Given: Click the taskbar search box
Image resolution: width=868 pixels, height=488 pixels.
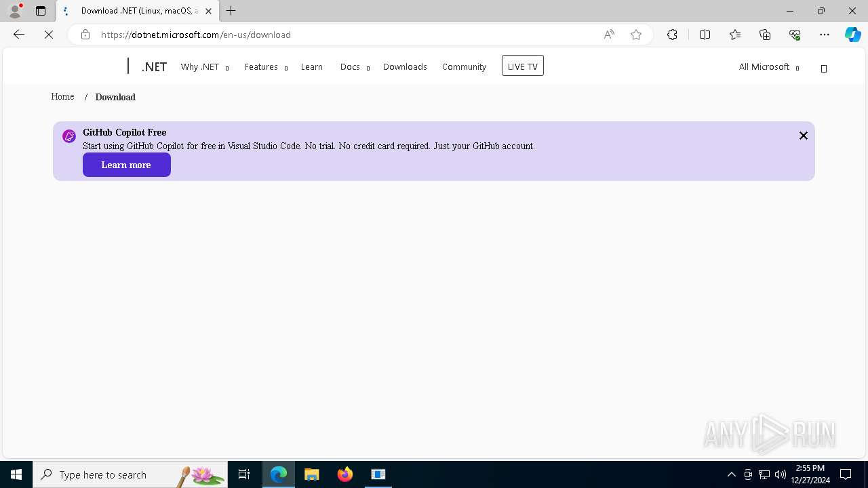Looking at the screenshot, I should coord(130,474).
